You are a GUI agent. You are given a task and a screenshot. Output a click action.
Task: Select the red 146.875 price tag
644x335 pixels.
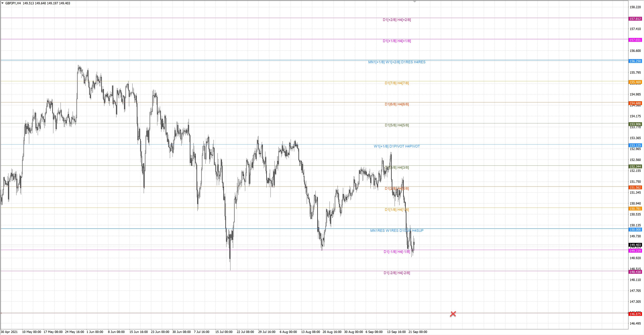(x=635, y=314)
